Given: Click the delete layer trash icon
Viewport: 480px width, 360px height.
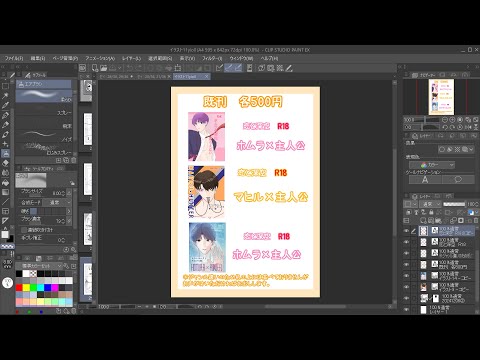Looking at the screenshot, I should pyautogui.click(x=476, y=221).
